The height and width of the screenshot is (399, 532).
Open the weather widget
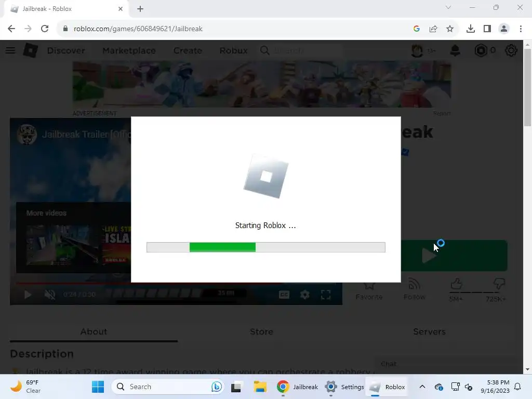(26, 387)
